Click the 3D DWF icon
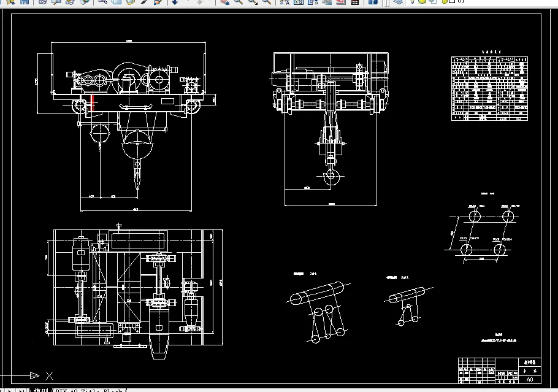558x392 pixels. pyautogui.click(x=85, y=2)
